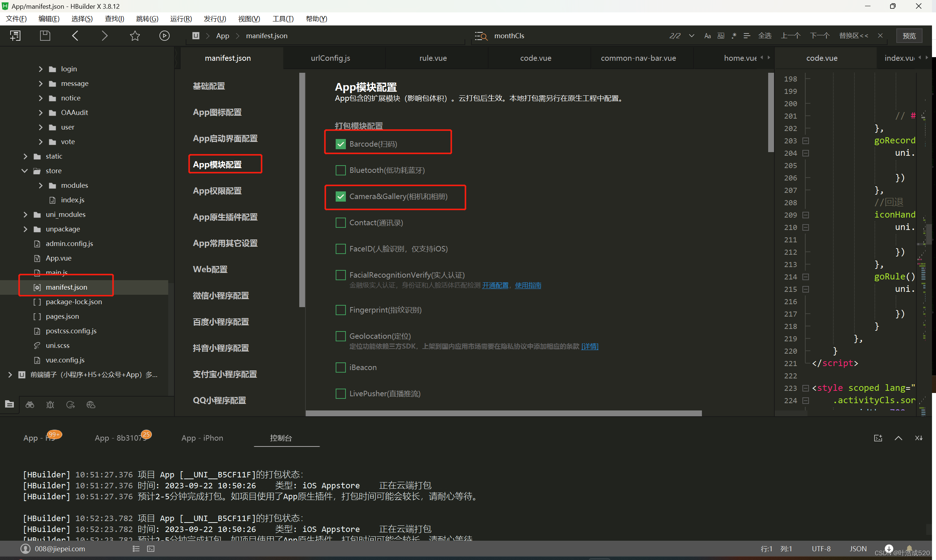Click the binoculars search icon

(x=30, y=405)
